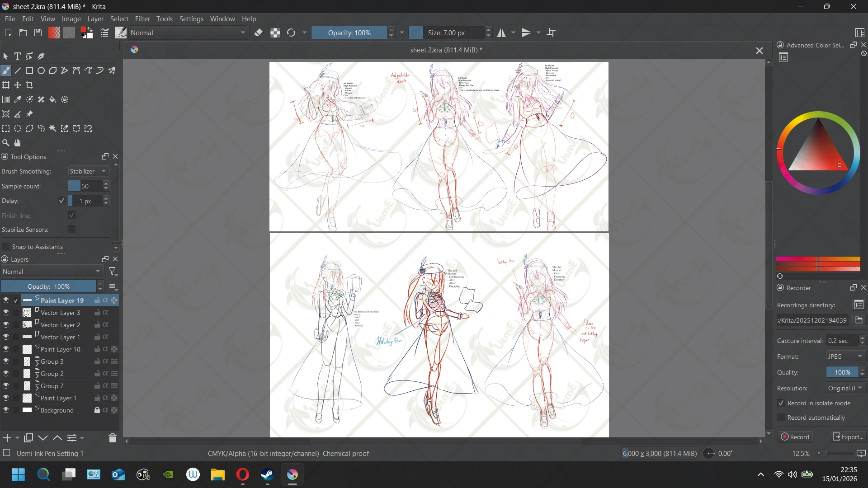Click horizontal mirror tool icon
Image resolution: width=868 pixels, height=488 pixels.
[x=501, y=33]
